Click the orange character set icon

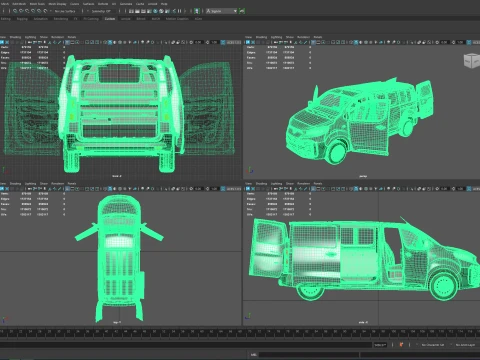point(401,344)
